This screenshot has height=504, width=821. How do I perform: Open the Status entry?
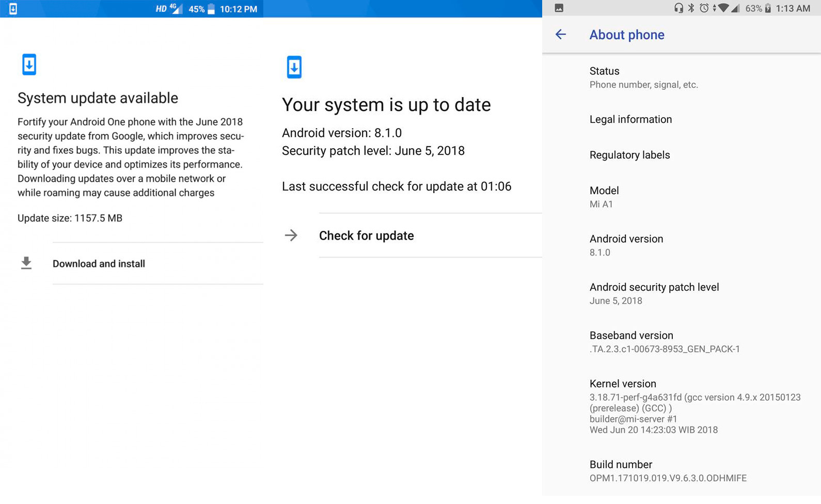point(643,77)
